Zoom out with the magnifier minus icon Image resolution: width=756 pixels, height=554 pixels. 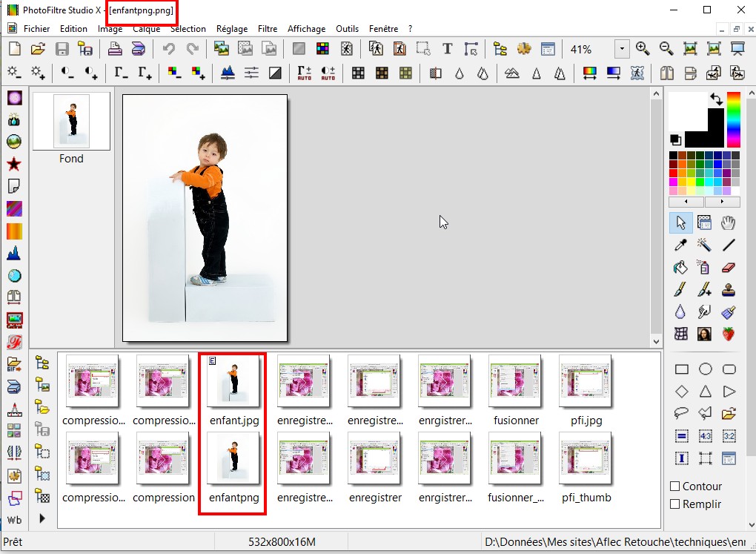(x=666, y=49)
